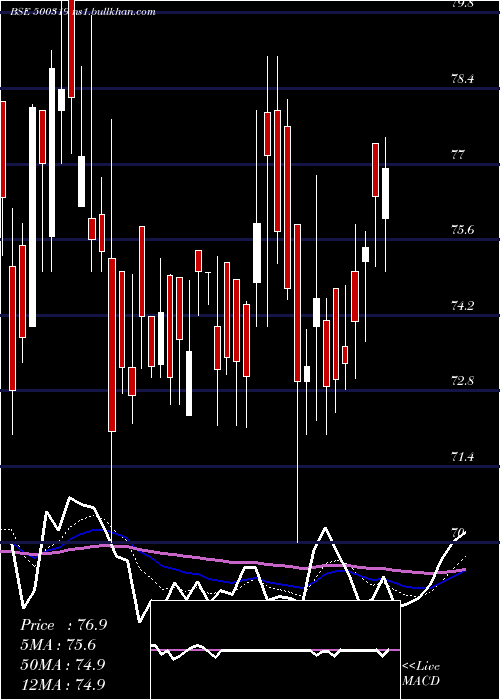
Task: Click the 77 price axis label
Action: click(x=458, y=155)
